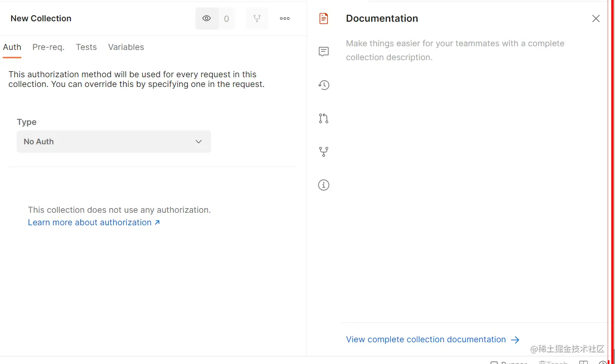Close the Documentation panel
This screenshot has width=615, height=364.
pos(596,19)
